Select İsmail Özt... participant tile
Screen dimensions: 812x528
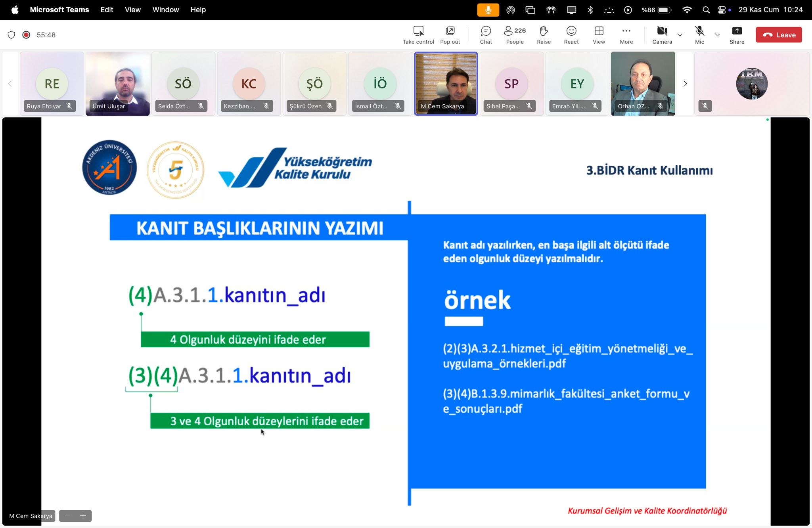(x=380, y=84)
